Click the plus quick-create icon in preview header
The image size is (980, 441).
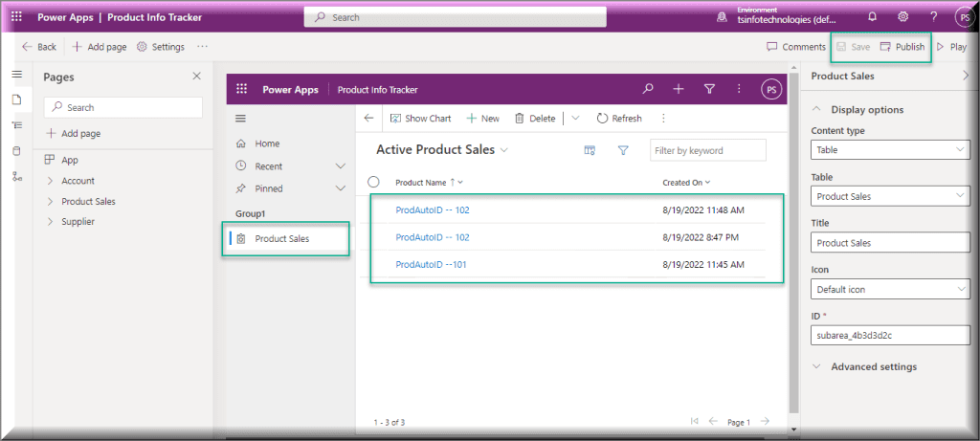coord(679,89)
